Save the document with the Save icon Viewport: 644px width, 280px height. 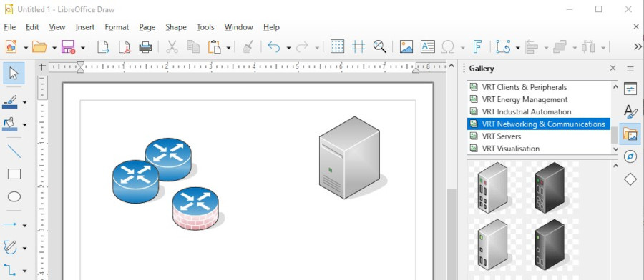[x=68, y=46]
